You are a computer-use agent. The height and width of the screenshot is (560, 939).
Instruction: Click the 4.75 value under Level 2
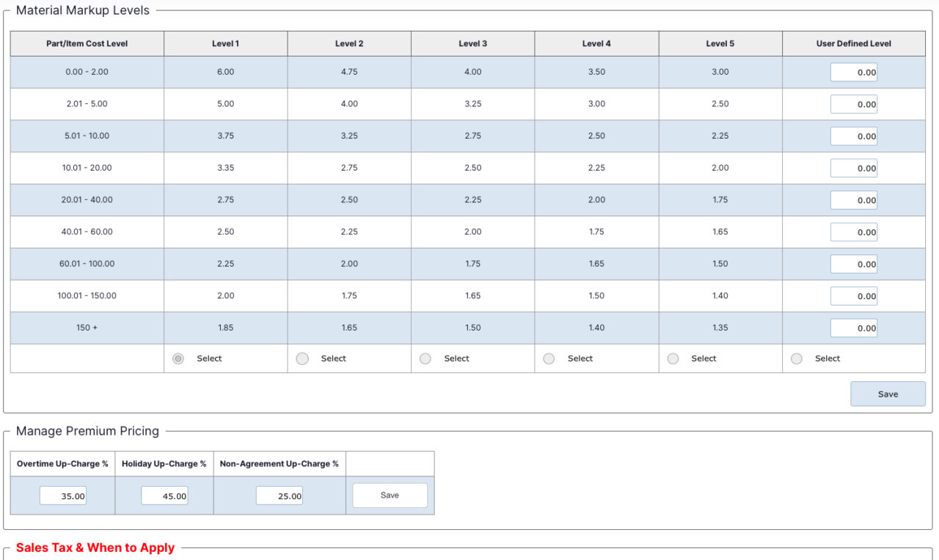pyautogui.click(x=349, y=72)
